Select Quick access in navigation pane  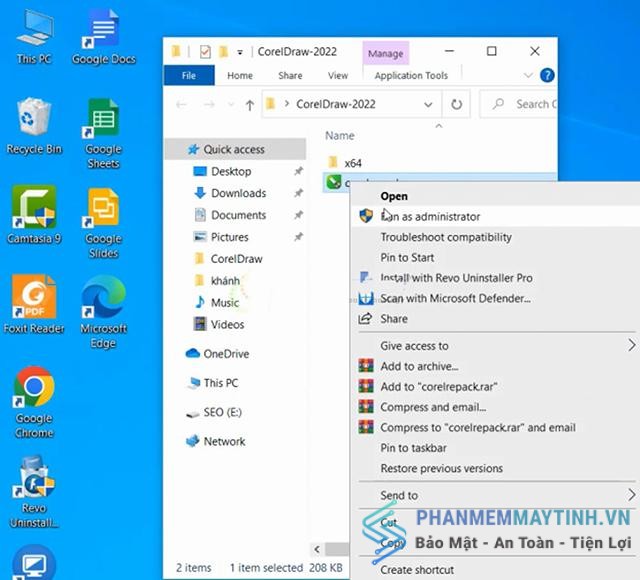tap(235, 149)
